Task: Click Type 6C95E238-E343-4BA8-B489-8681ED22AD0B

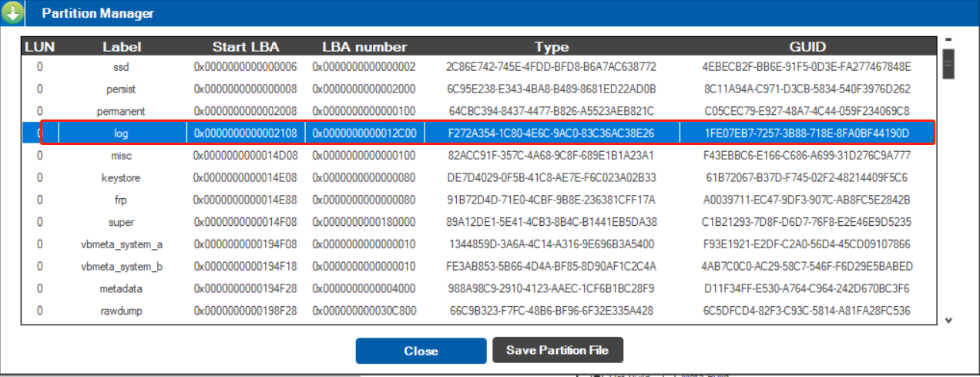Action: click(552, 89)
